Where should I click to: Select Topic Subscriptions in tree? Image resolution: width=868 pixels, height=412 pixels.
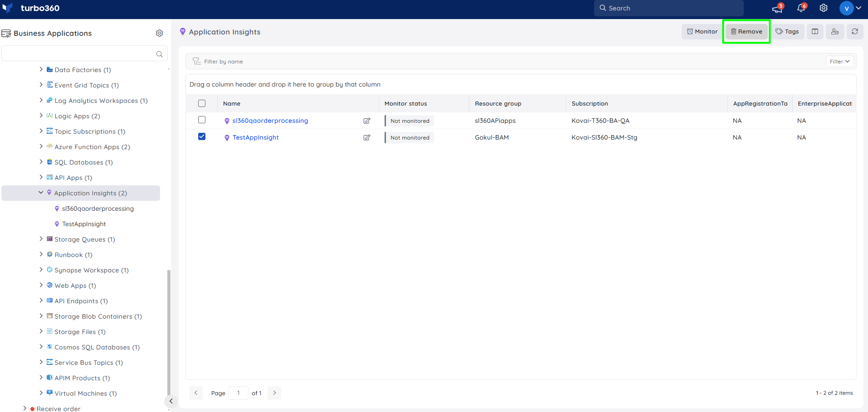point(90,131)
